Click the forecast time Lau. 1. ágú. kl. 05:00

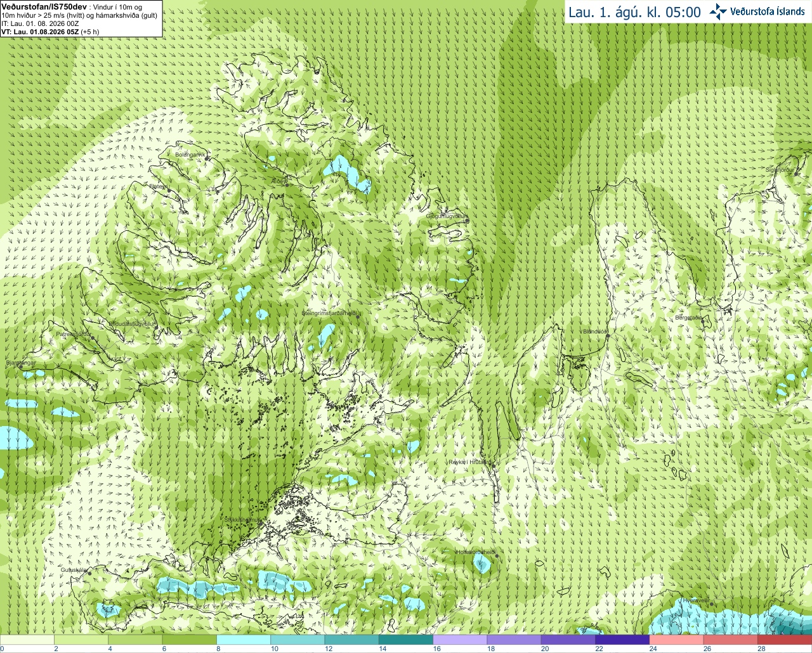[634, 12]
